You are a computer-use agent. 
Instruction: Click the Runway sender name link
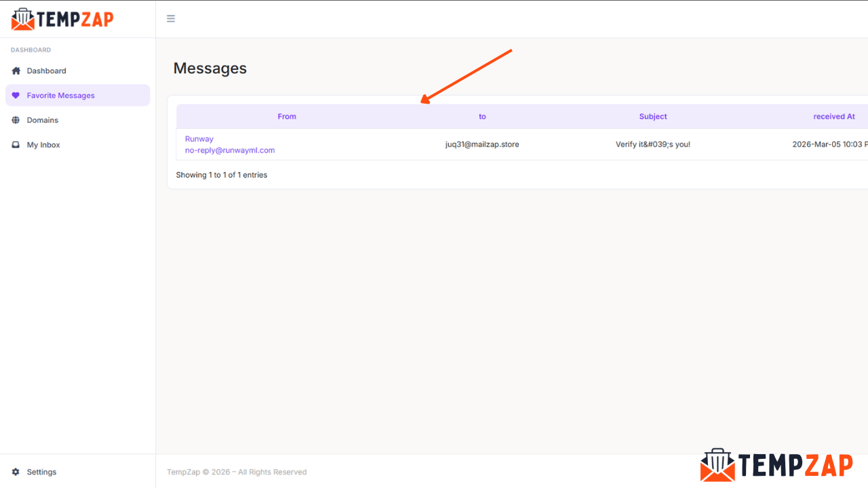199,138
